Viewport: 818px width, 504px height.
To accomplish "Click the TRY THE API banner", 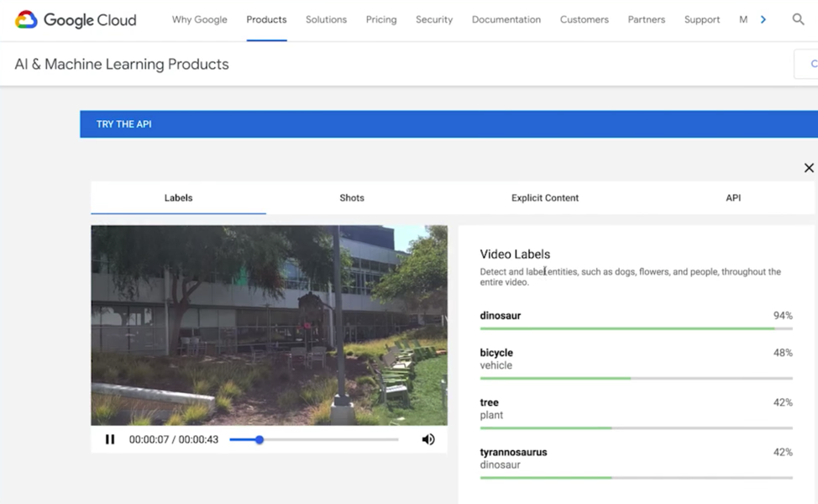I will (x=448, y=124).
